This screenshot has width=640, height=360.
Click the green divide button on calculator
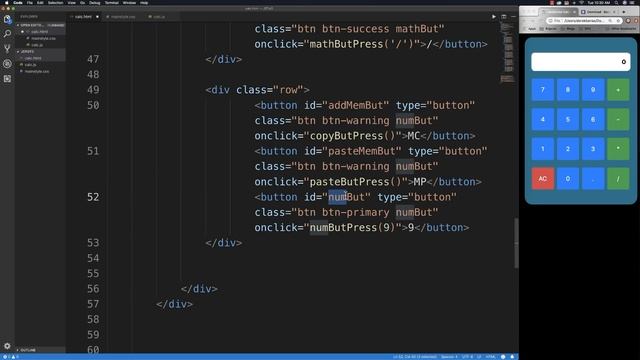coord(618,178)
